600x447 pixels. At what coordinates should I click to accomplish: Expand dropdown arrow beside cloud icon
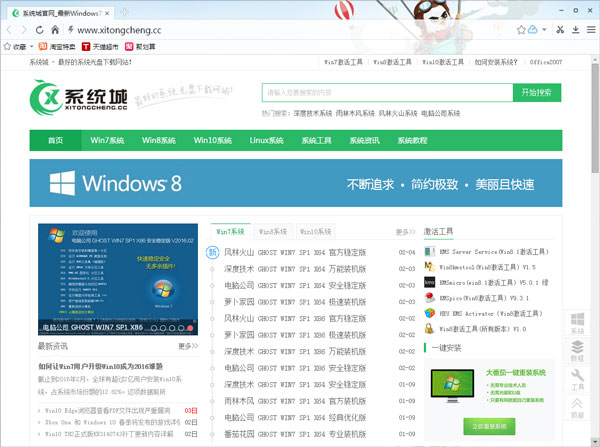click(x=544, y=29)
